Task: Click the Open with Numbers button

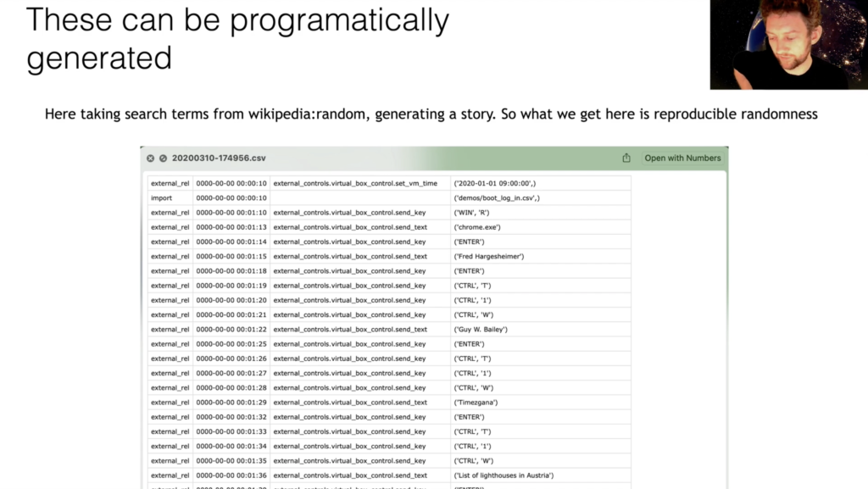Action: [x=682, y=158]
